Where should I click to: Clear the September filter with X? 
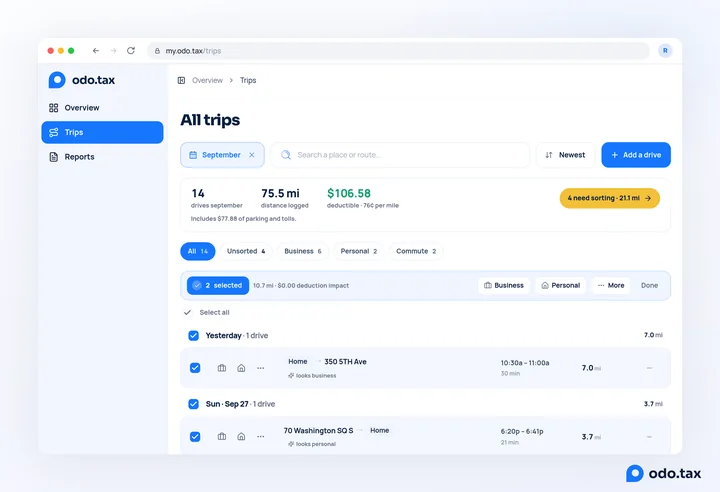[x=252, y=155]
